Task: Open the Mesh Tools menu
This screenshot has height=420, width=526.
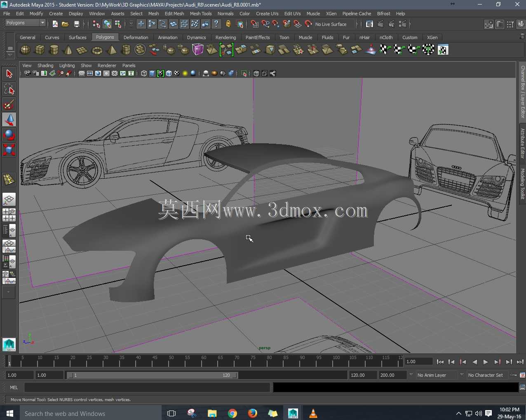Action: click(x=201, y=14)
